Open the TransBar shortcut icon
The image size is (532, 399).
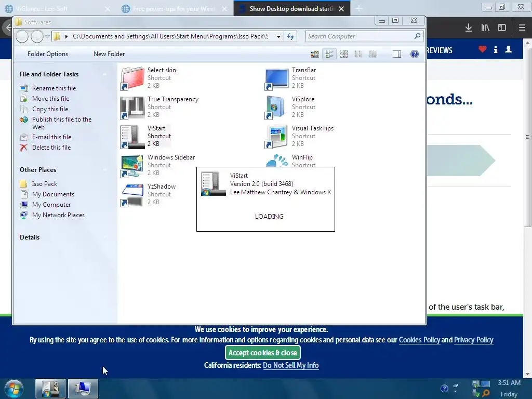point(277,78)
